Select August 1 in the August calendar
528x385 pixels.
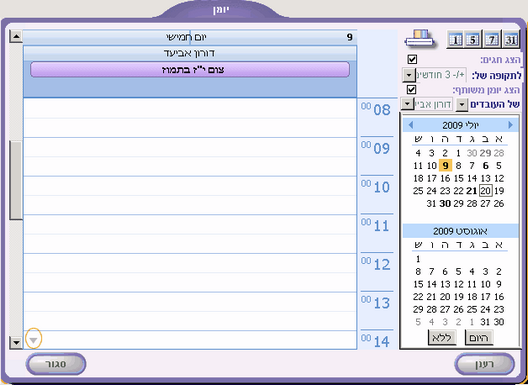click(418, 259)
